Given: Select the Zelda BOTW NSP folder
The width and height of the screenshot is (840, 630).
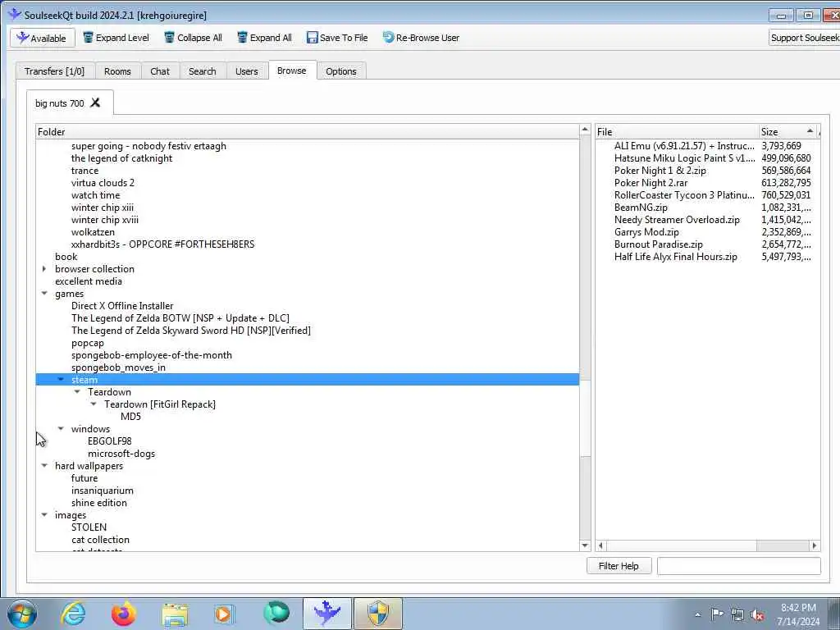Looking at the screenshot, I should coord(180,318).
